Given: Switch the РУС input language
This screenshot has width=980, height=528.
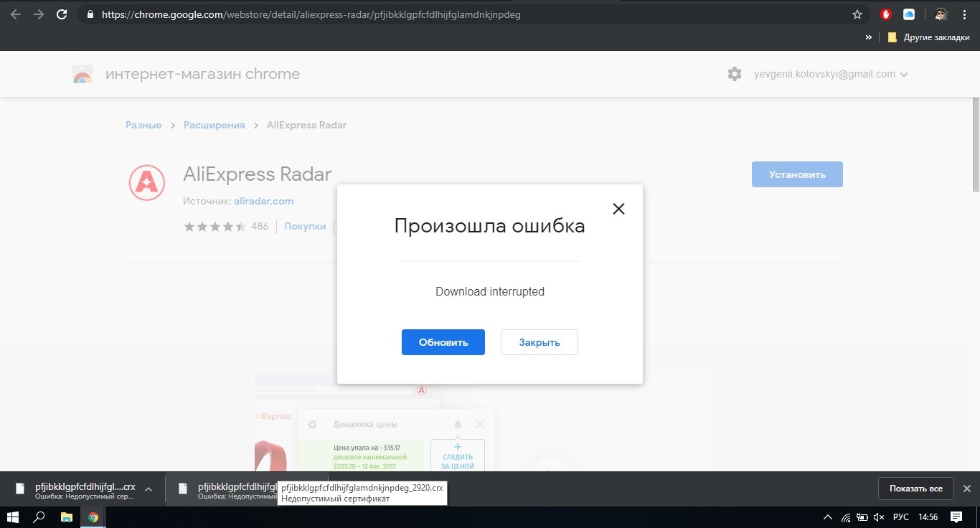Looking at the screenshot, I should pos(901,517).
